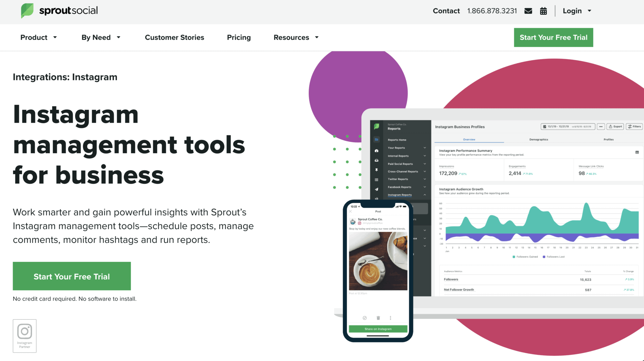The height and width of the screenshot is (361, 644).
Task: Click the green leaf icon in dashboard sidebar
Action: coord(376,126)
